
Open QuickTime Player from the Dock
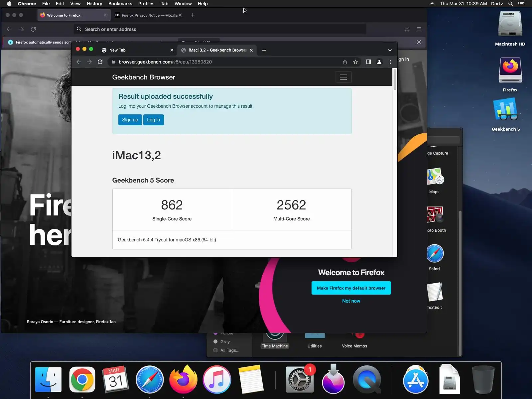[x=367, y=379]
